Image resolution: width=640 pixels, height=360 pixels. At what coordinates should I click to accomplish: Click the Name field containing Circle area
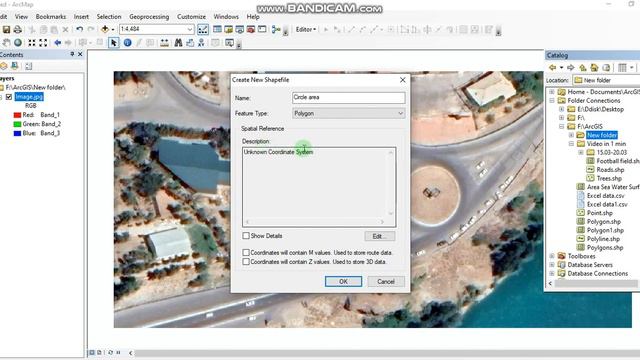(x=349, y=98)
